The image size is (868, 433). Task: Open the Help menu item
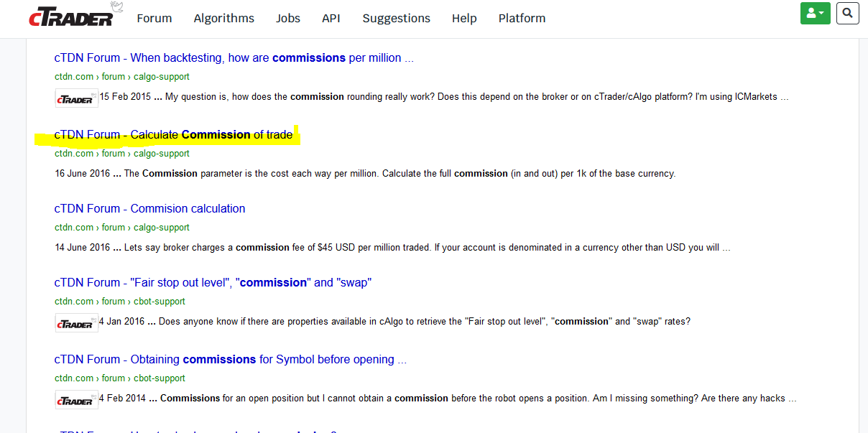point(464,18)
